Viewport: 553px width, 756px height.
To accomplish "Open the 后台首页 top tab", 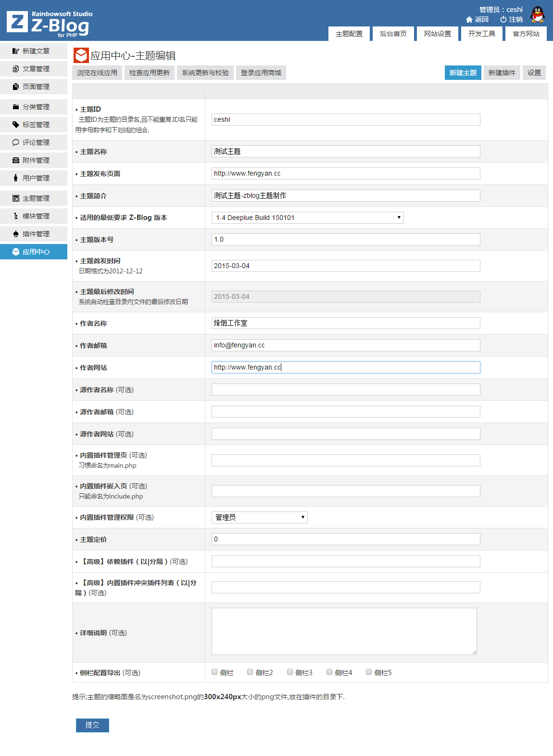I will (x=393, y=34).
